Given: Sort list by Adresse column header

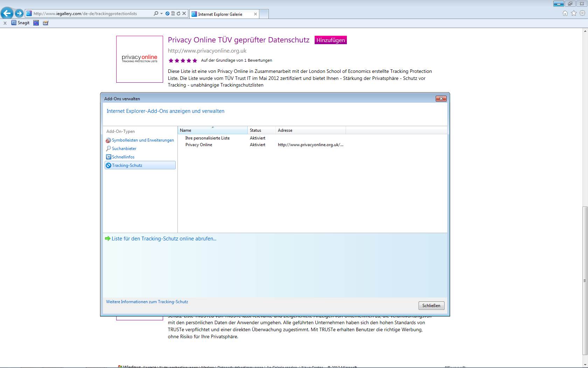Looking at the screenshot, I should point(310,130).
